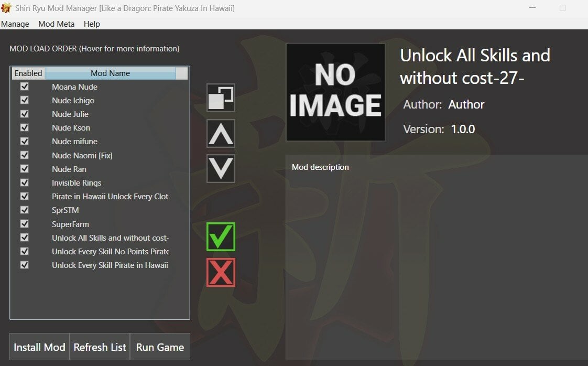Open the Manage menu

[15, 24]
